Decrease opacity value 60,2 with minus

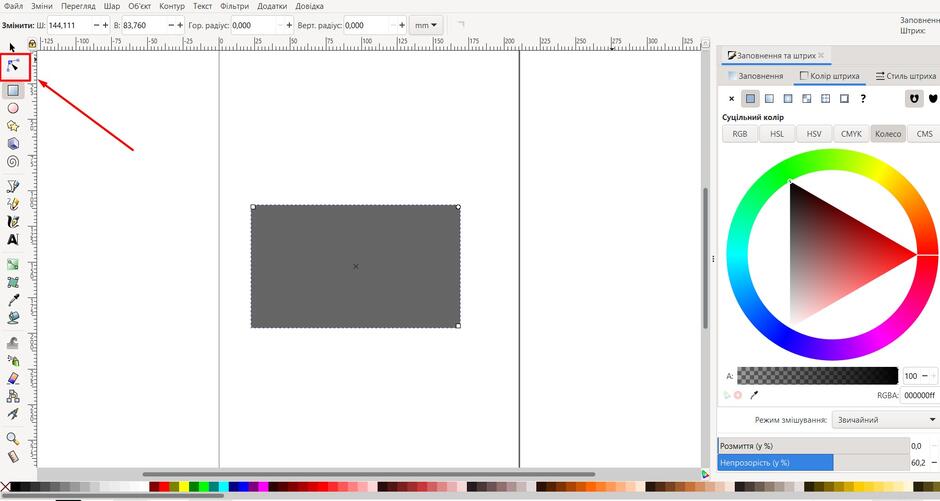pyautogui.click(x=934, y=463)
